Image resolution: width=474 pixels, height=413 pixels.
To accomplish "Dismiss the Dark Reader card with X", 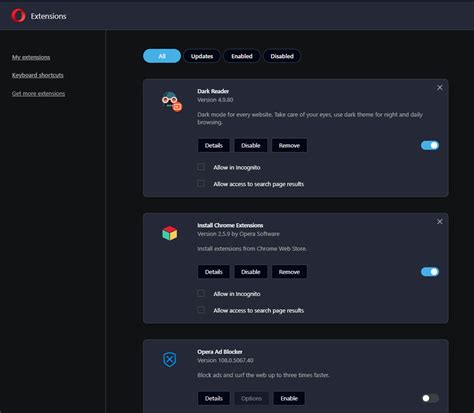I will click(x=440, y=88).
